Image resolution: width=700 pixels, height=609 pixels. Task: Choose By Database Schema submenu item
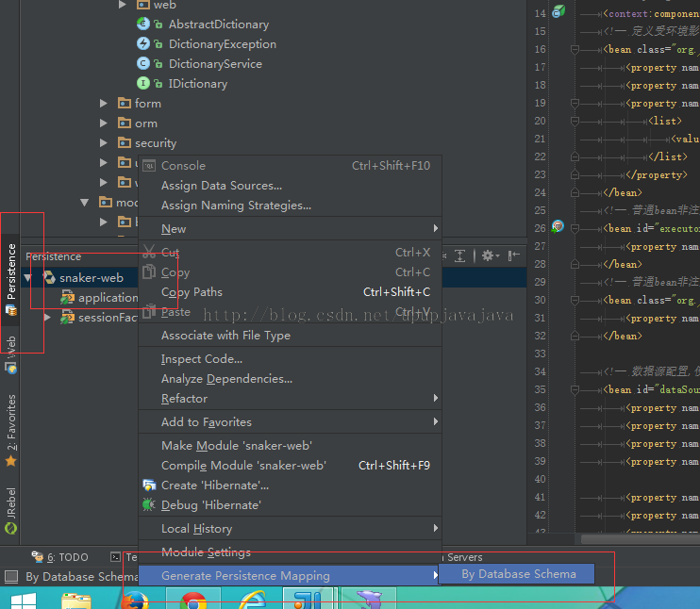click(x=517, y=574)
